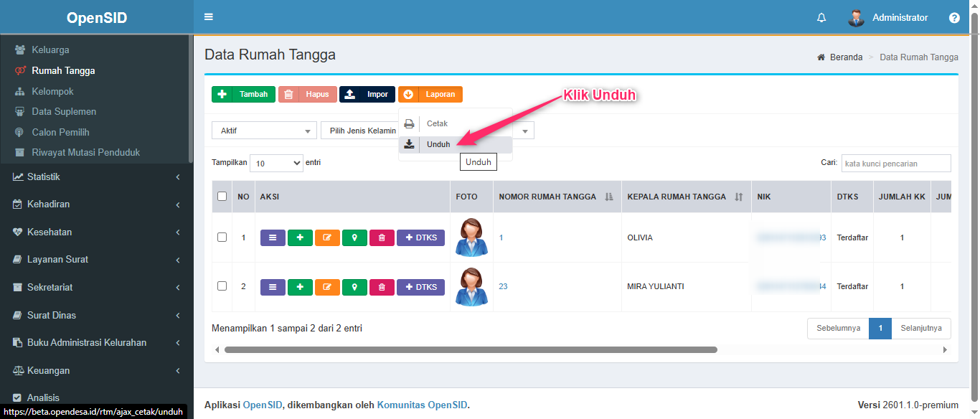The width and height of the screenshot is (980, 419).
Task: Click the Impor button
Action: 367,94
